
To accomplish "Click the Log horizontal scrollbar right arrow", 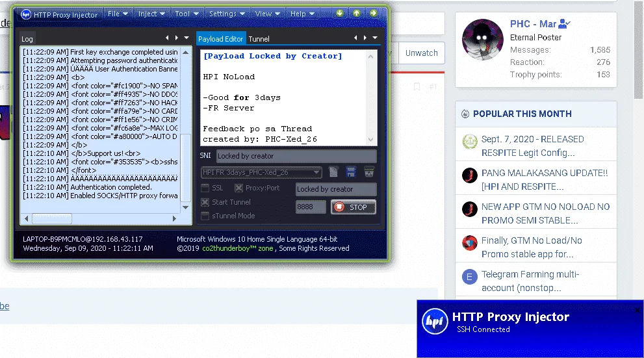I will 174,219.
